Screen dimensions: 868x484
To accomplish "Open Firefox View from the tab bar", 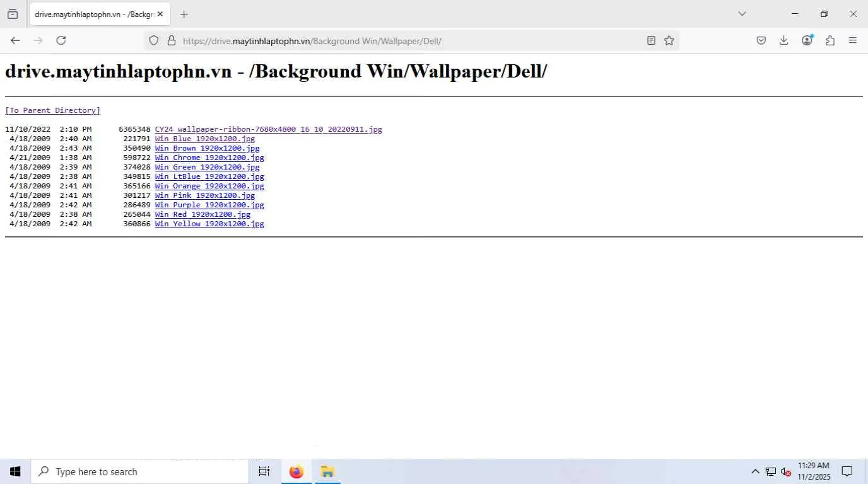I will [x=13, y=14].
